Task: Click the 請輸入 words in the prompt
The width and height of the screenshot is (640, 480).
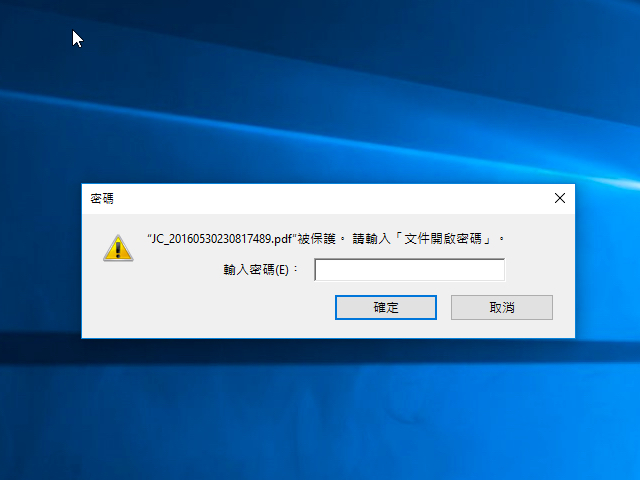Action: [371, 239]
